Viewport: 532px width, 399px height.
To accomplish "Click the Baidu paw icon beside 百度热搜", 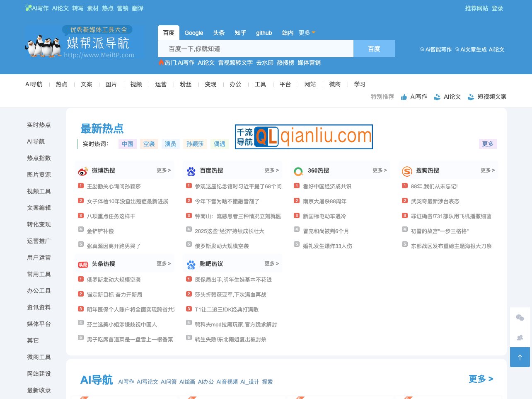I will pos(191,170).
